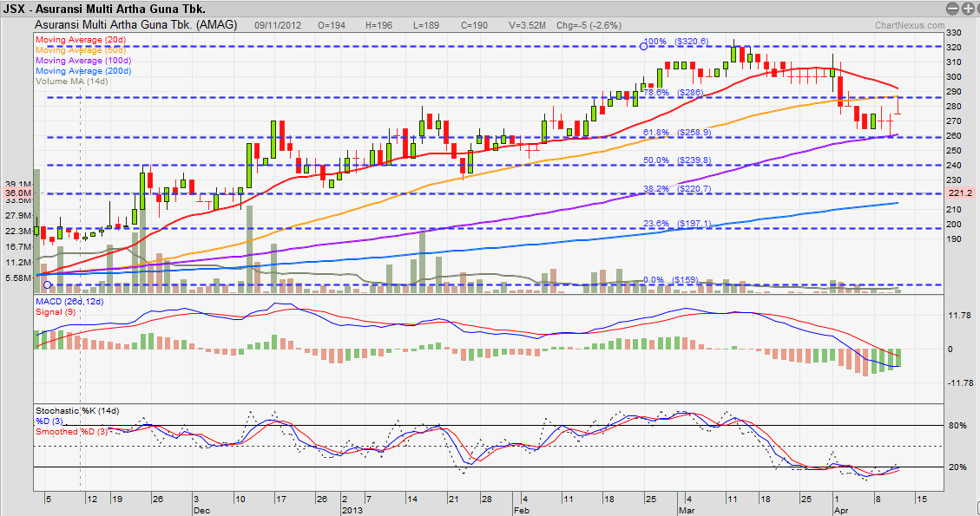Click the 50.0% ($239.8) Fibonacci level label
The width and height of the screenshot is (980, 516).
pos(676,160)
